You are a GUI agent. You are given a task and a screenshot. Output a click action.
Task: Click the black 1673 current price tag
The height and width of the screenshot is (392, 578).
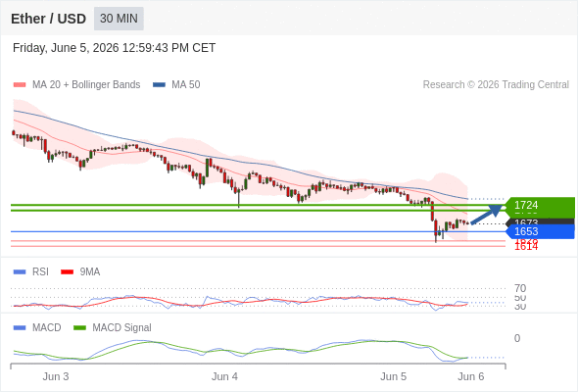pos(540,221)
